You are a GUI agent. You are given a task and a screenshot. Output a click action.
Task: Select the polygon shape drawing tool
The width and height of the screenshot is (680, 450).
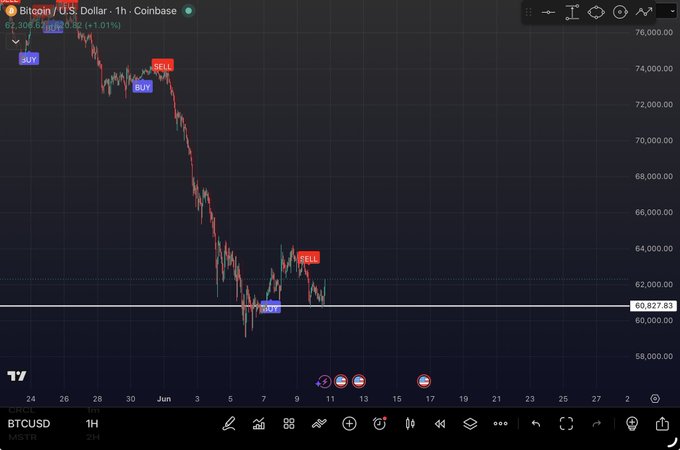(x=596, y=12)
